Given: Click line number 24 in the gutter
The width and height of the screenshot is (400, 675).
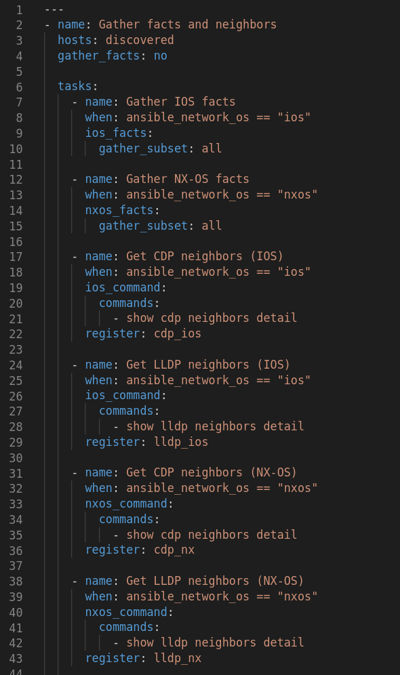Looking at the screenshot, I should pyautogui.click(x=16, y=365).
